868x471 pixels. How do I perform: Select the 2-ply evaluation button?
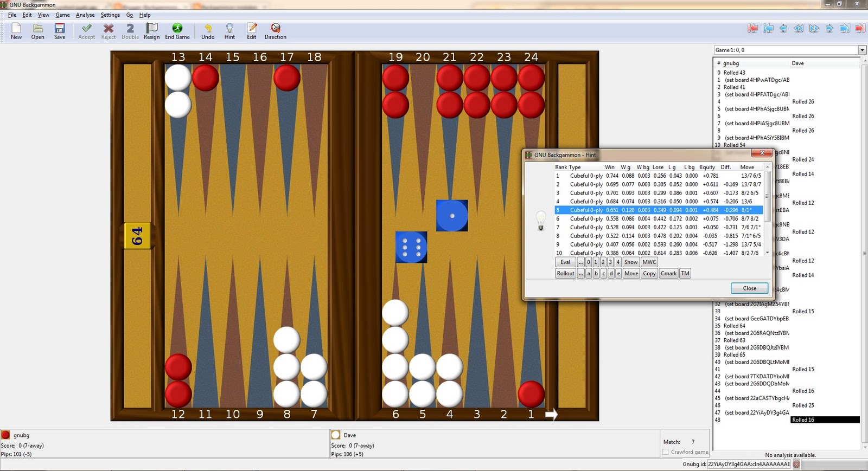603,262
